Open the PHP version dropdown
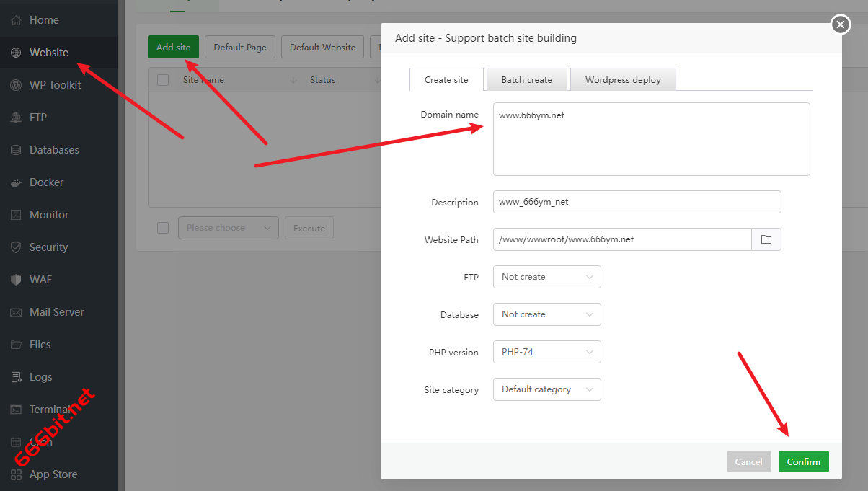868x491 pixels. coord(546,352)
